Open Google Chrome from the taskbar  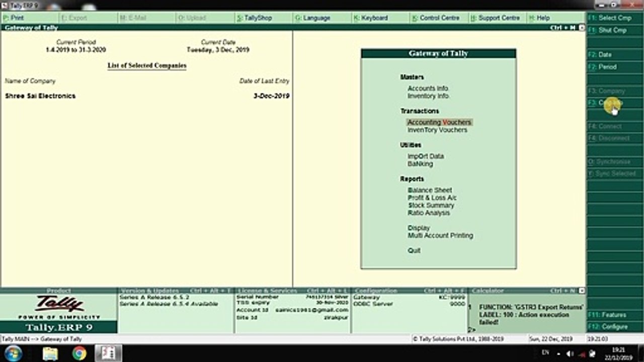[x=79, y=353]
